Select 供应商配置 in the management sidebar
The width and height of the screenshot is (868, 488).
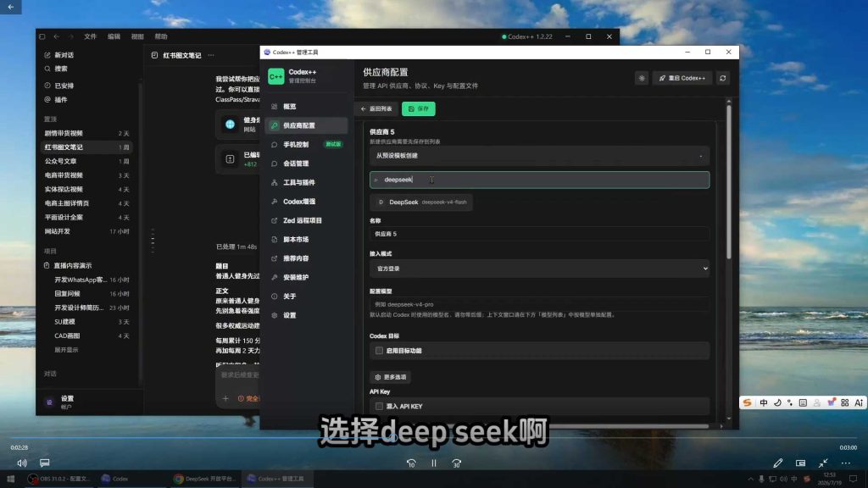pyautogui.click(x=306, y=125)
